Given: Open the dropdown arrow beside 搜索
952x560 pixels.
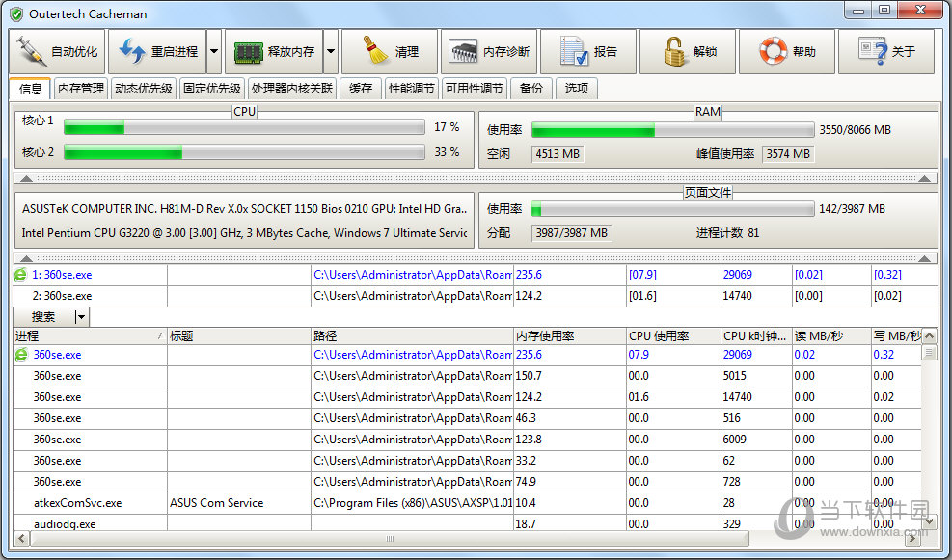Looking at the screenshot, I should point(82,317).
